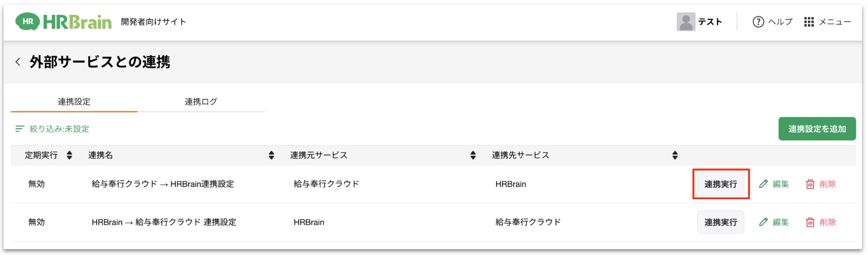Open the 絞り込み:未設定 filter link
This screenshot has height=258, width=868.
click(x=59, y=129)
